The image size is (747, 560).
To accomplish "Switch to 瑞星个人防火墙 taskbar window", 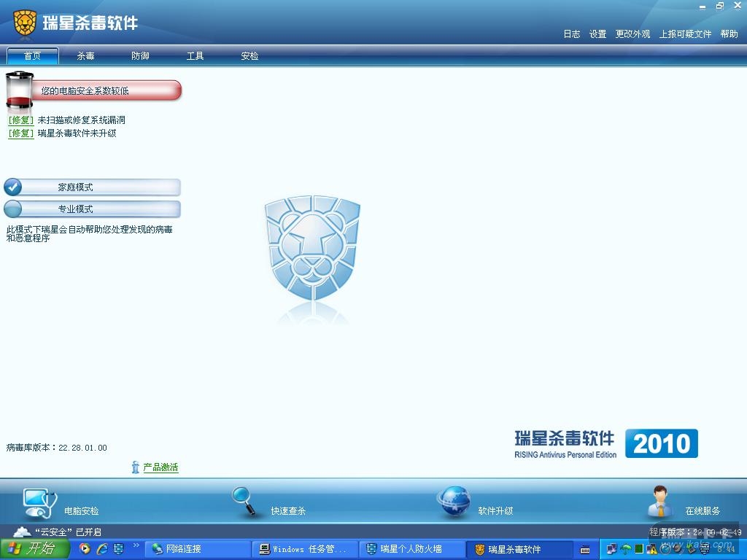I will point(412,549).
